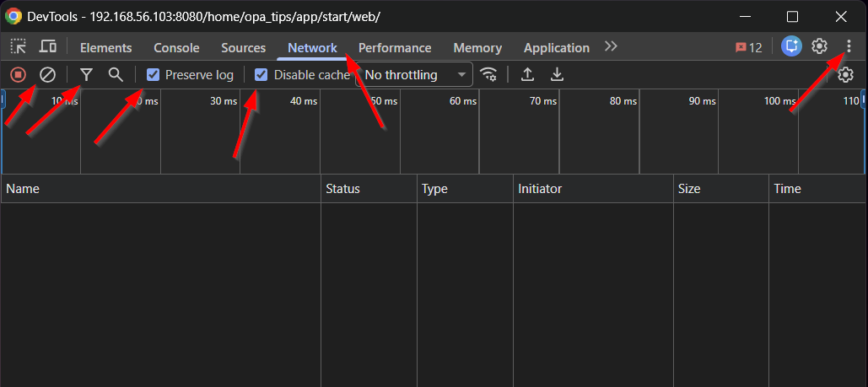Export HAR with download icon
This screenshot has width=868, height=387.
(x=557, y=75)
